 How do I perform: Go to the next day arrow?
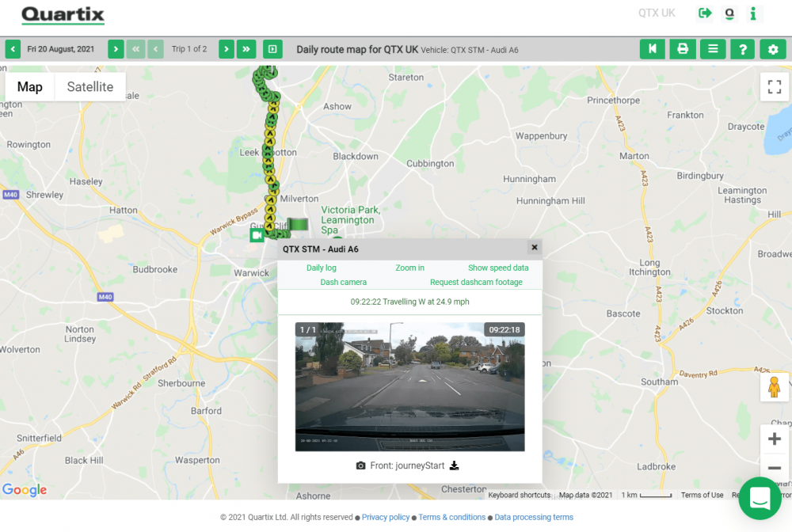pos(116,49)
